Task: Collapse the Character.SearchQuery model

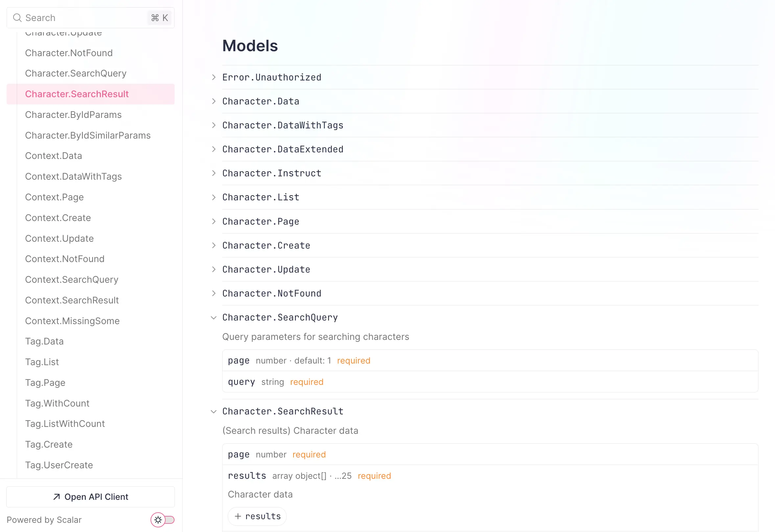Action: pyautogui.click(x=214, y=318)
